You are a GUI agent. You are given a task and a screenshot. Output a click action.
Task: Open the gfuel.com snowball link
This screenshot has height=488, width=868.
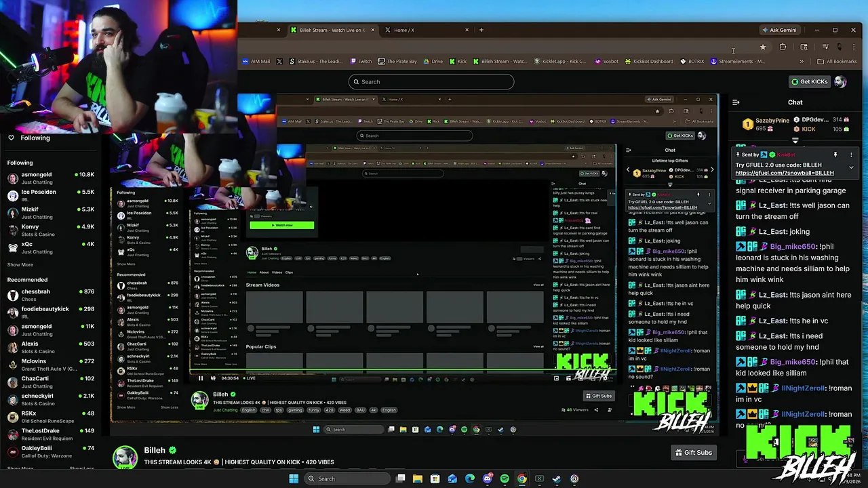(785, 173)
